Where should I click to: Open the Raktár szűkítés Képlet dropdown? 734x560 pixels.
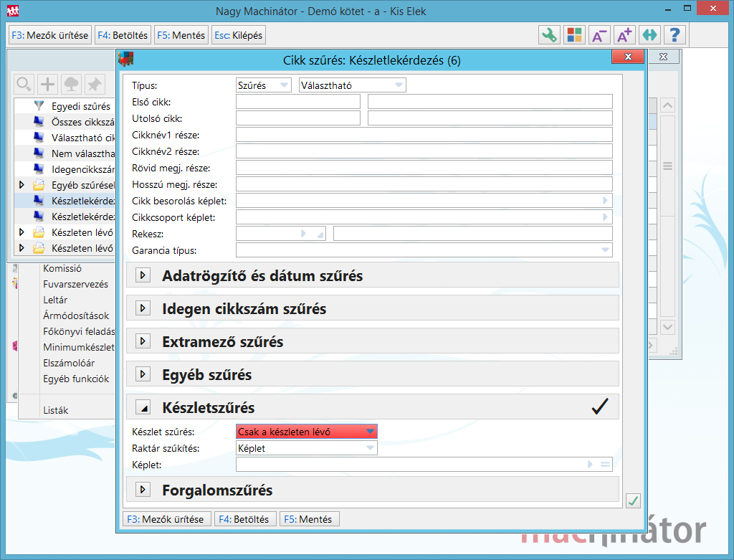coord(371,448)
